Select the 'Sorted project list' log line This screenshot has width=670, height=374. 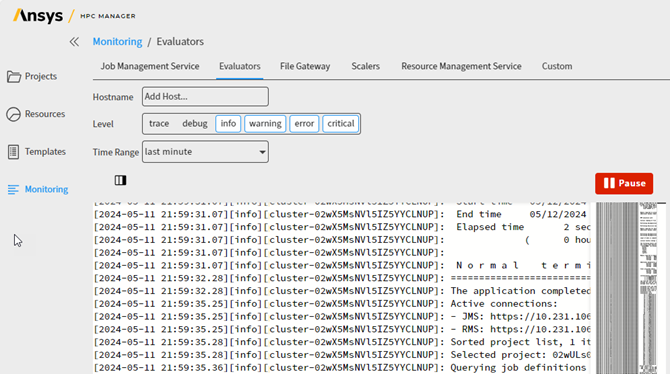342,342
